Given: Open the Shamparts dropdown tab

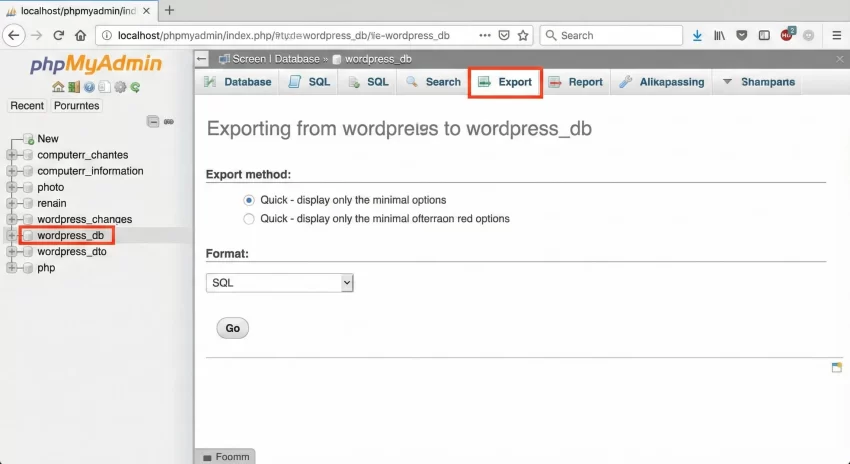Looking at the screenshot, I should click(758, 82).
